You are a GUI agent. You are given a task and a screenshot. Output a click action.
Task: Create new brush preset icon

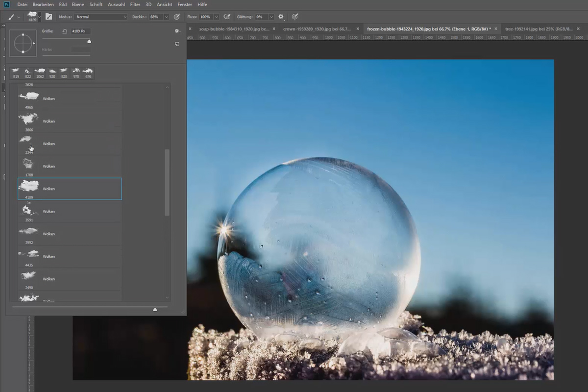tap(177, 44)
